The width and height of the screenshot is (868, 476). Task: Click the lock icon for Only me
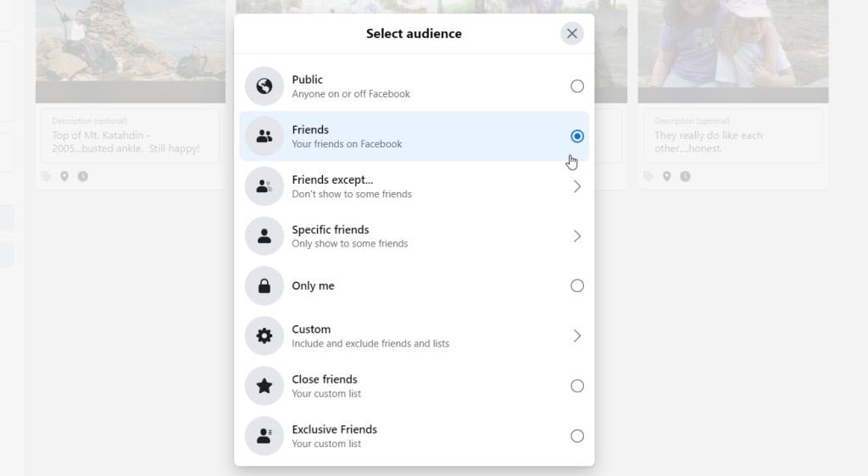click(x=264, y=285)
